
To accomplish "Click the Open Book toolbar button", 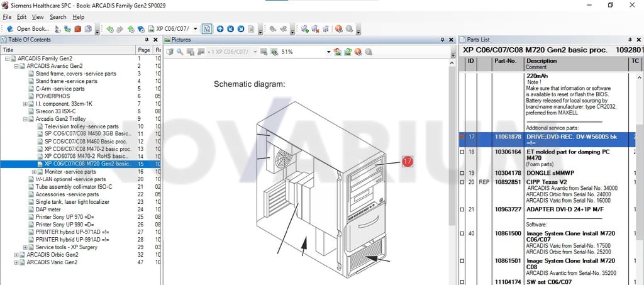I will pyautogui.click(x=28, y=29).
